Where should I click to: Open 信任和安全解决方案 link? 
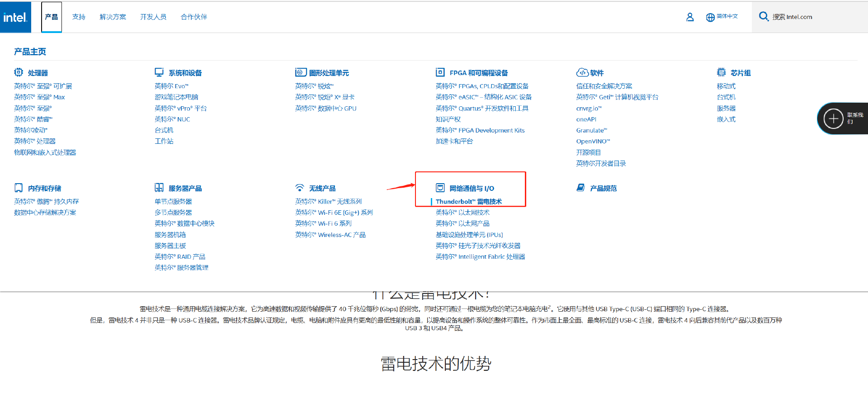(604, 86)
